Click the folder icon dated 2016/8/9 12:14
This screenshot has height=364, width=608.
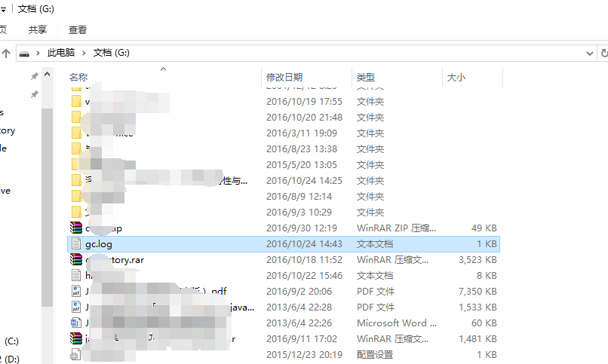coord(76,197)
